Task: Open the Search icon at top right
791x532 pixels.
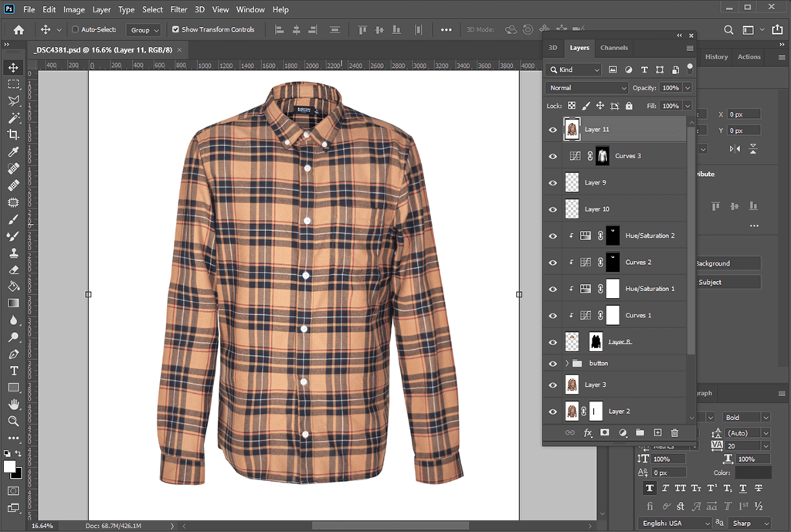Action: click(728, 30)
